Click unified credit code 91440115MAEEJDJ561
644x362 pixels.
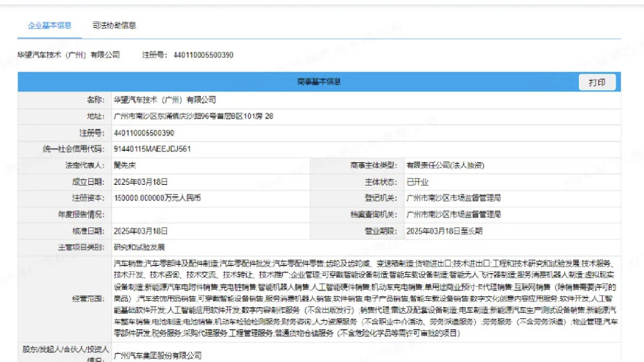tap(153, 149)
